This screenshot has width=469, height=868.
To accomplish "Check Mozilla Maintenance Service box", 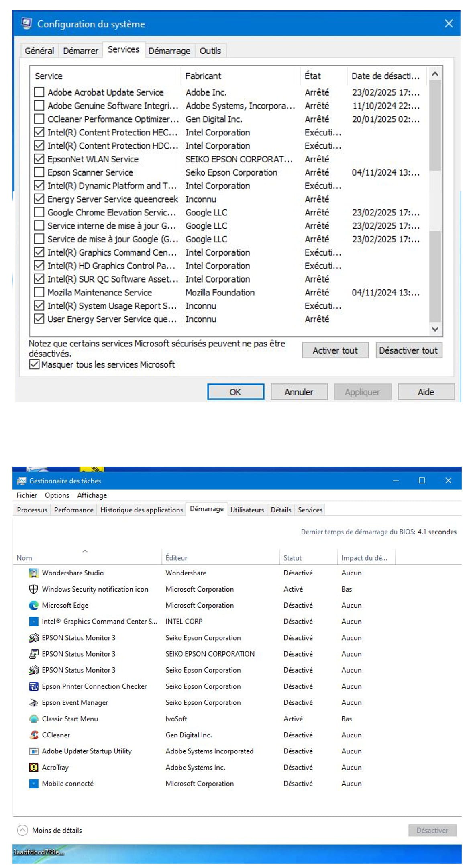I will [x=39, y=292].
